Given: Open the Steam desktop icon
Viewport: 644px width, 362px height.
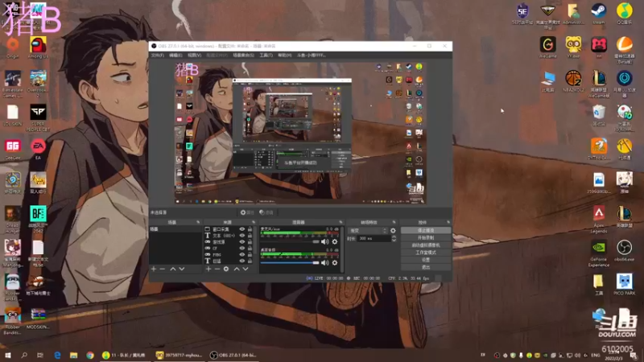Looking at the screenshot, I should [x=599, y=14].
